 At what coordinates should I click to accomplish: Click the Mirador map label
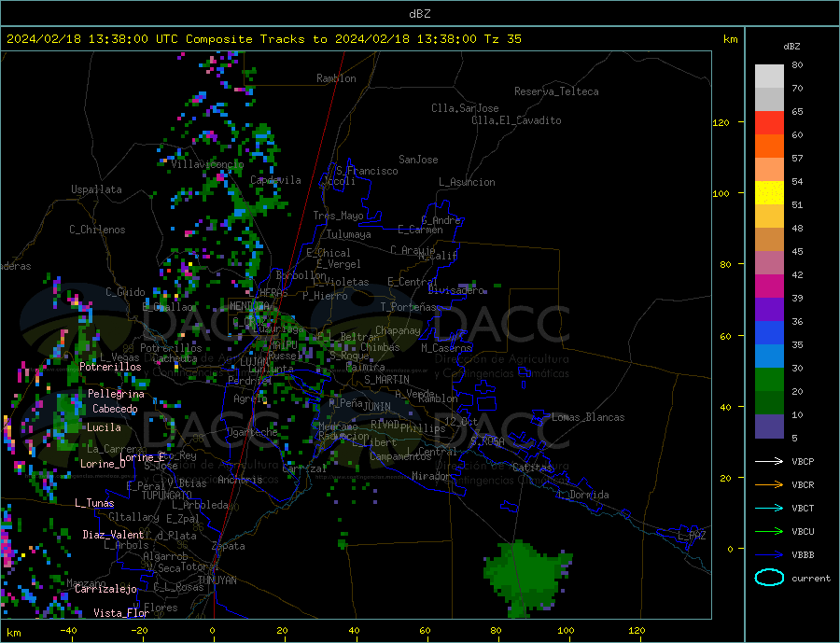[x=431, y=476]
